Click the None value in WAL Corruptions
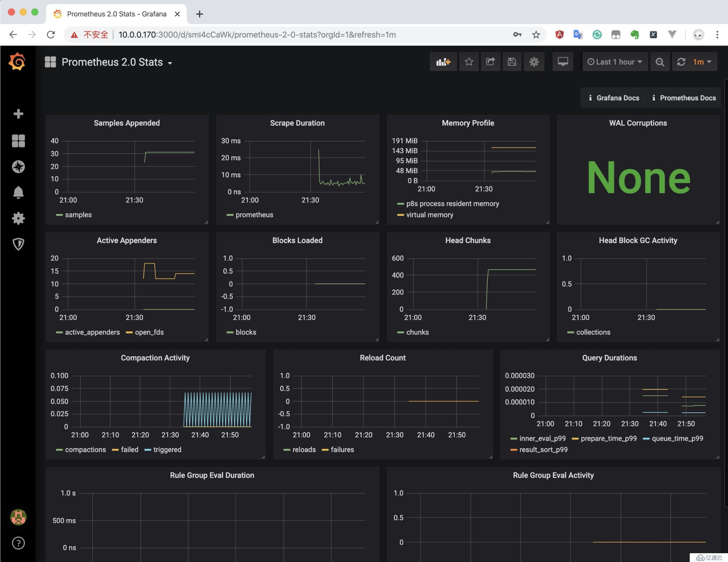728x562 pixels. point(638,177)
